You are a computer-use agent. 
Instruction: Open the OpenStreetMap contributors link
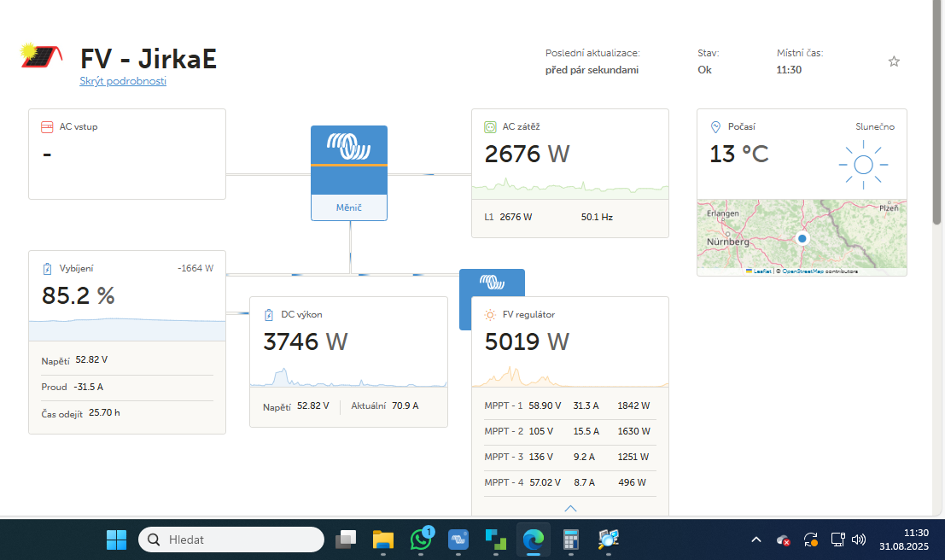(x=802, y=271)
